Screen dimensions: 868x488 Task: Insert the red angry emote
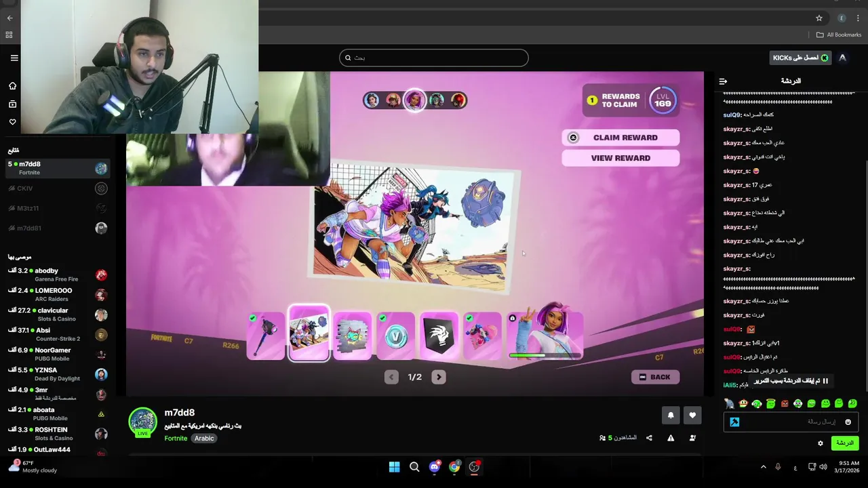pos(785,404)
